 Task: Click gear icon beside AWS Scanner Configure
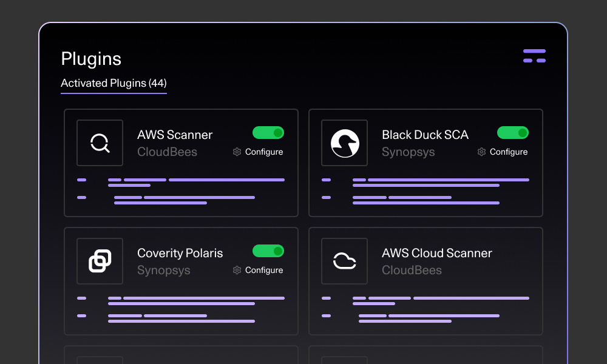pyautogui.click(x=237, y=152)
